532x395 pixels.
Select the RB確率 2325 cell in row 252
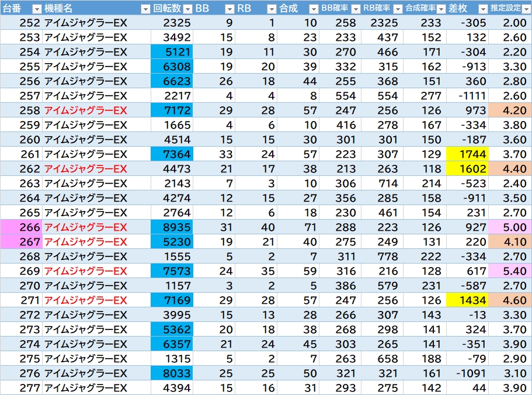(x=383, y=23)
